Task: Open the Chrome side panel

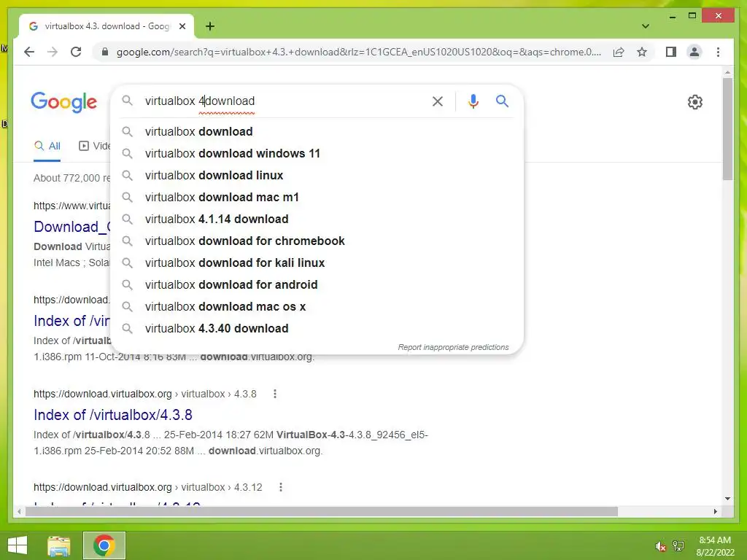Action: pos(671,52)
